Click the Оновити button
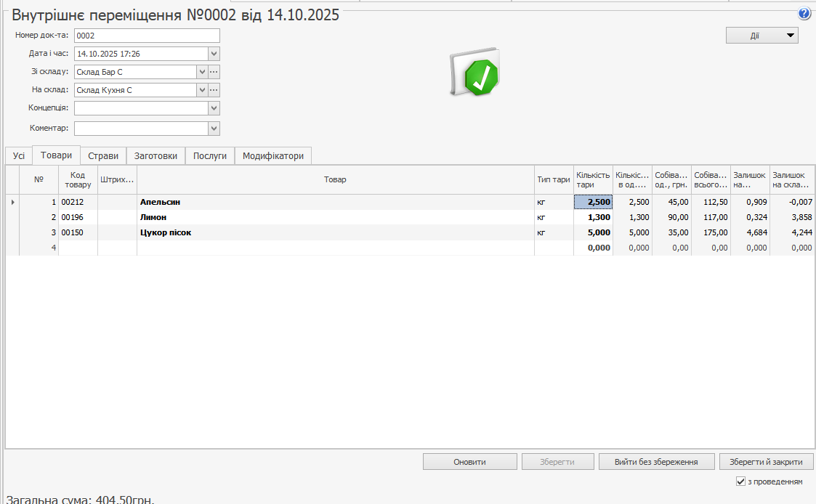 pos(469,462)
